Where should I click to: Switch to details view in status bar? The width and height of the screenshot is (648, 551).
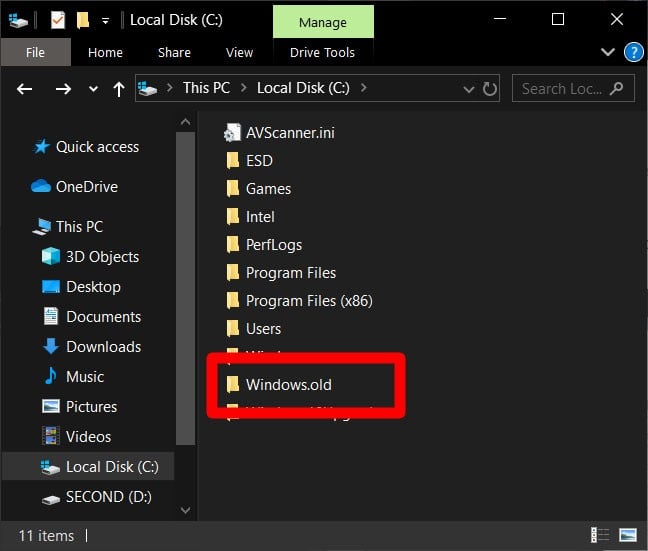click(x=600, y=535)
